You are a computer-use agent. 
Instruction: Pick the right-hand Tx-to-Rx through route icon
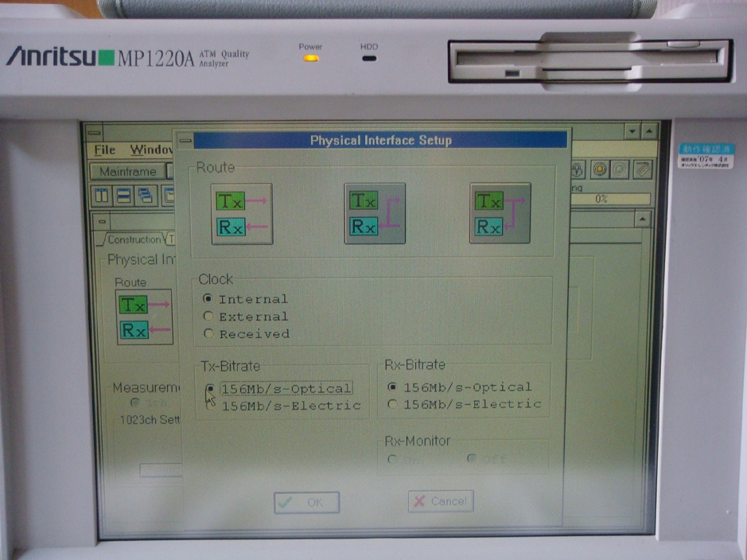[500, 214]
